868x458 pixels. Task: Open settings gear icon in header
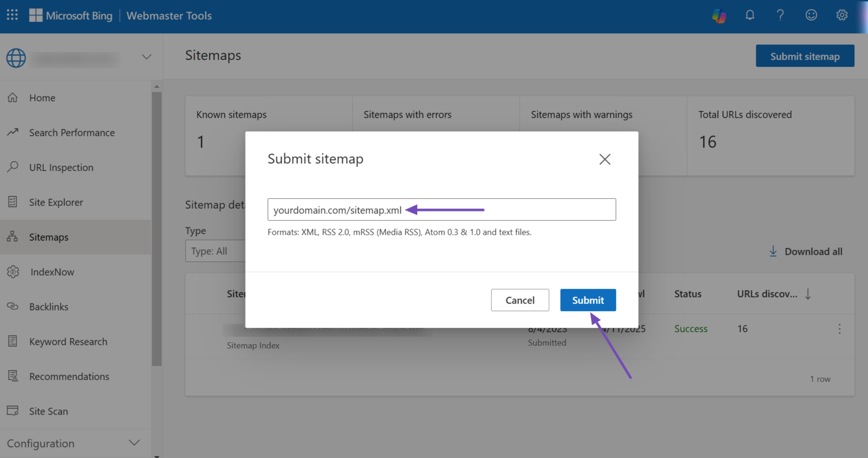(x=841, y=15)
